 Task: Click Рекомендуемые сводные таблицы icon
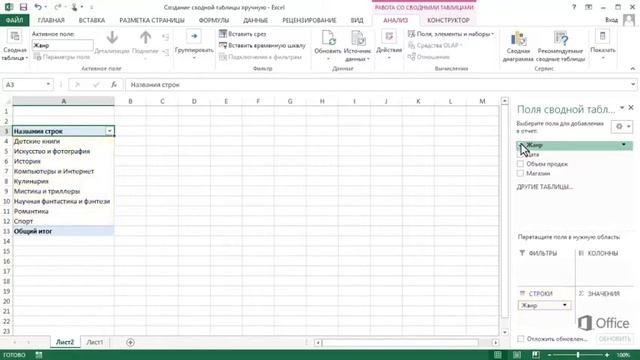point(561,38)
